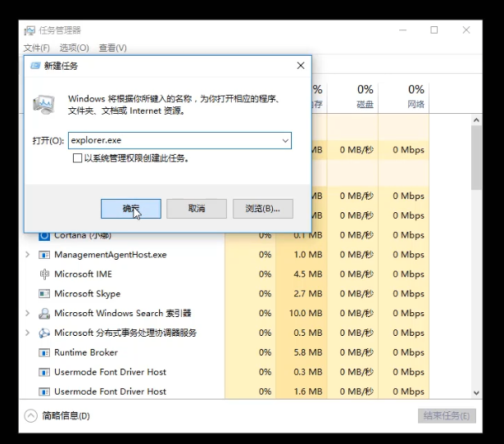This screenshot has height=444, width=504.
Task: Click the 简略信息(D) label
Action: coord(66,415)
